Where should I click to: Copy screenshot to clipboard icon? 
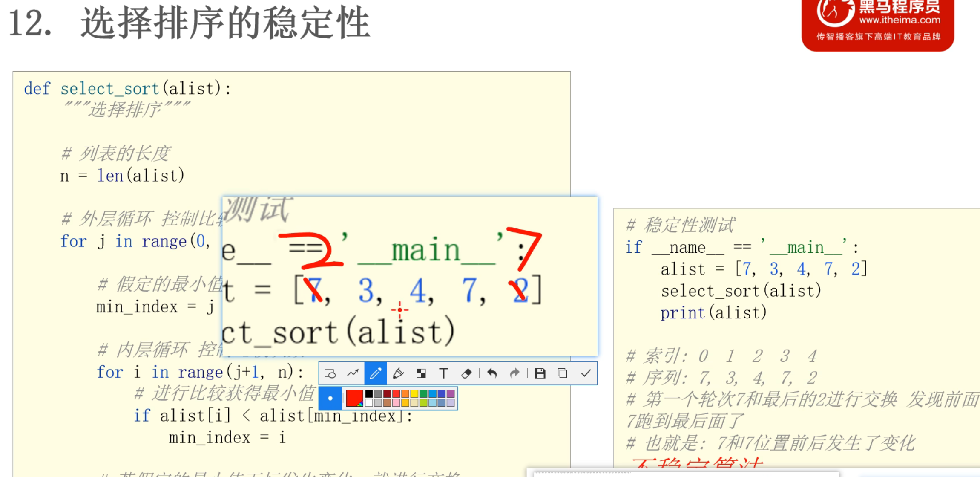point(563,374)
